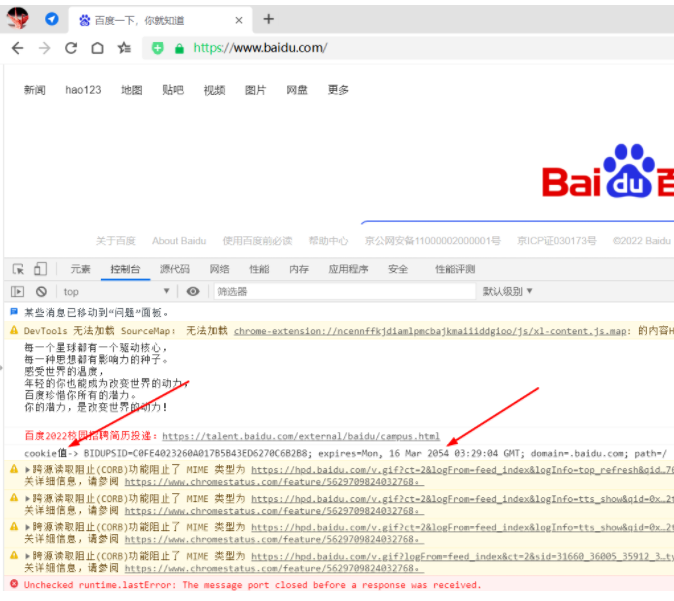
Task: Switch to the 控制台 DevTools tab
Action: (125, 269)
